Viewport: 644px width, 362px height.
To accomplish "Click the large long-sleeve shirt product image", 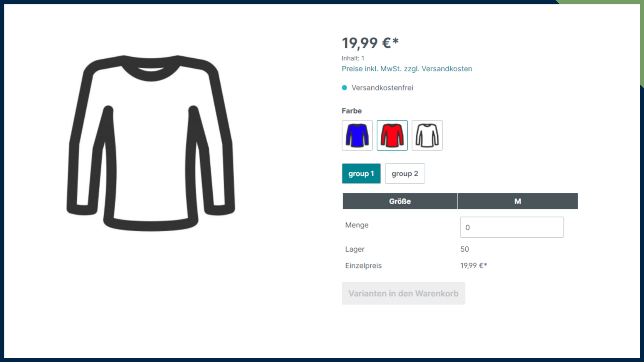I will (151, 143).
